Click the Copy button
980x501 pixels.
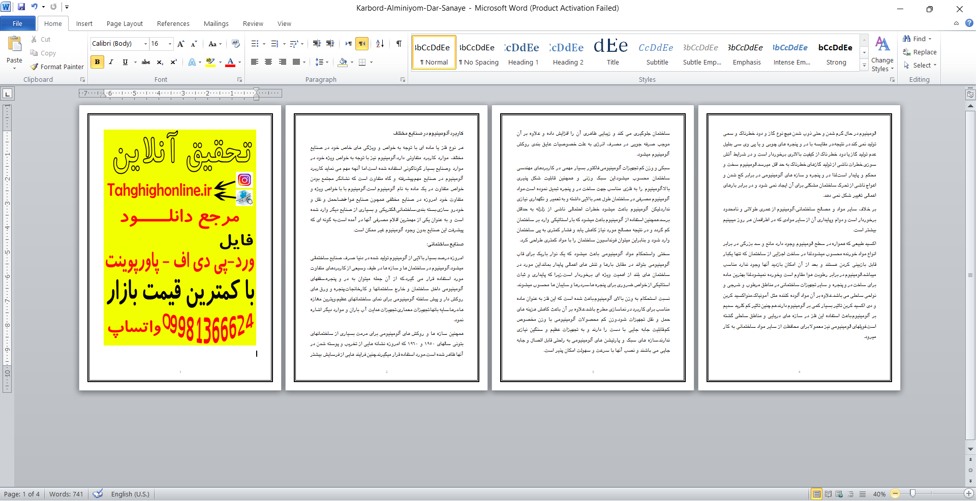[x=43, y=53]
